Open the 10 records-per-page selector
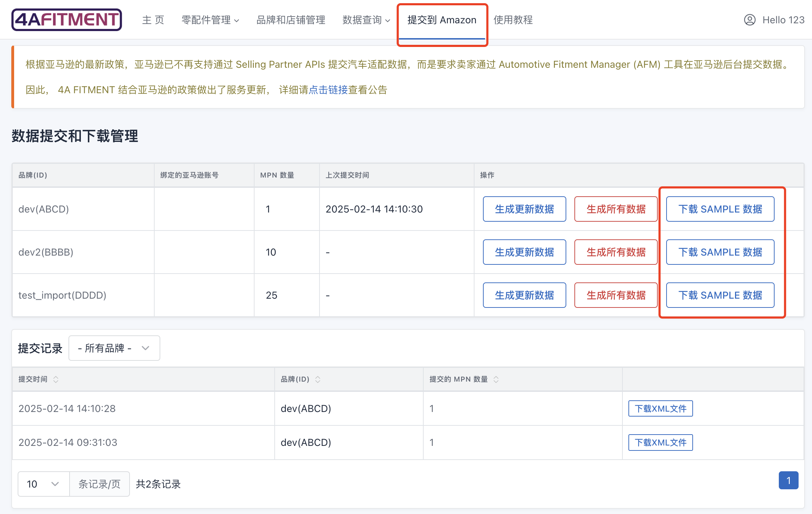The width and height of the screenshot is (812, 514). click(x=43, y=484)
